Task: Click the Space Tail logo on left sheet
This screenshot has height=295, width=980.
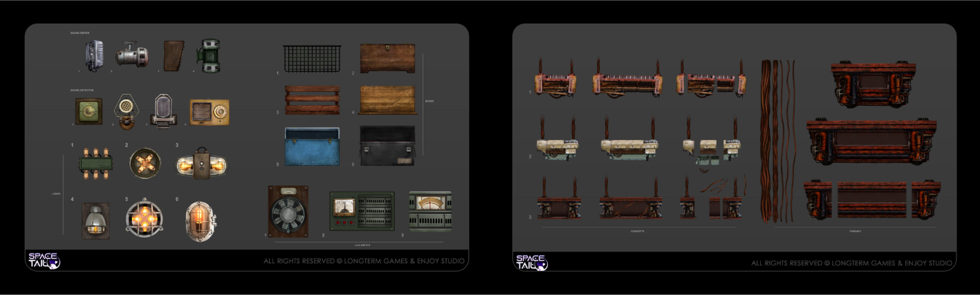Action: [44, 260]
